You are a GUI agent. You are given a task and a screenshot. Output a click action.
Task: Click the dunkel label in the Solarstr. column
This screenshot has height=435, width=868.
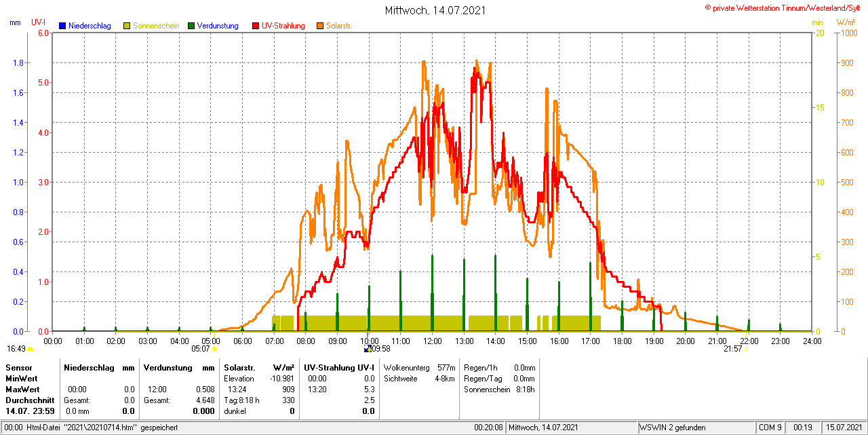pos(235,411)
